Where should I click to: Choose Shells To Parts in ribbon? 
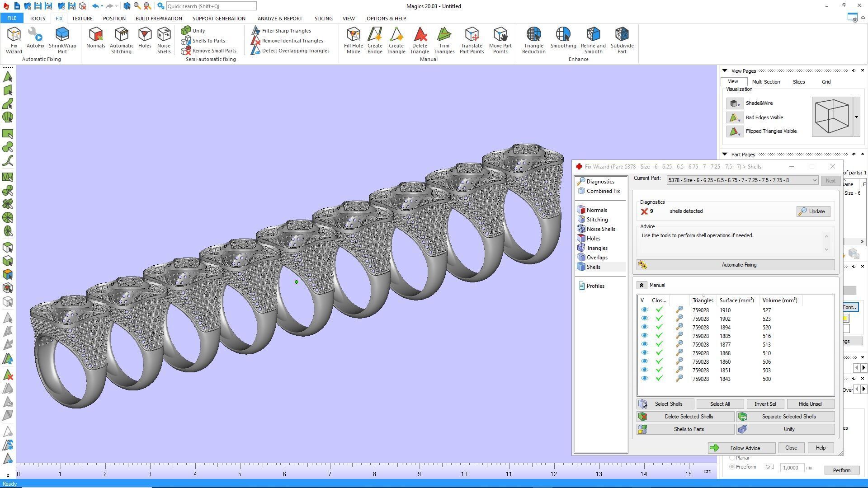click(203, 41)
